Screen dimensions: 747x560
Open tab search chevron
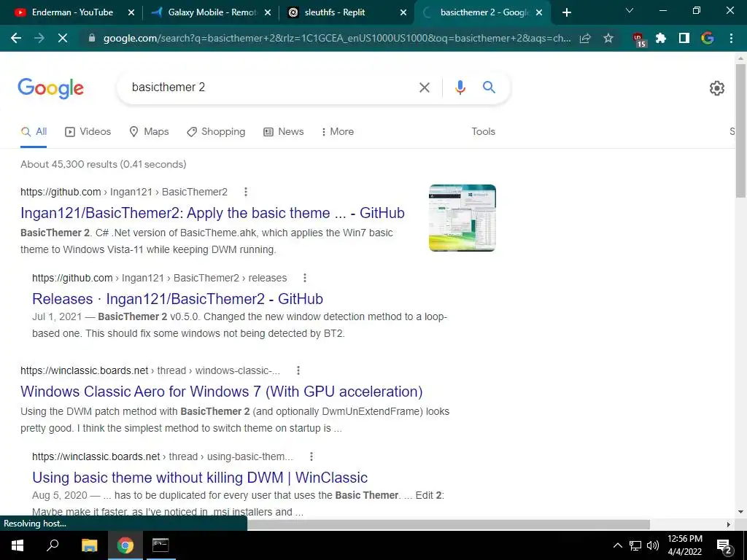pyautogui.click(x=630, y=10)
